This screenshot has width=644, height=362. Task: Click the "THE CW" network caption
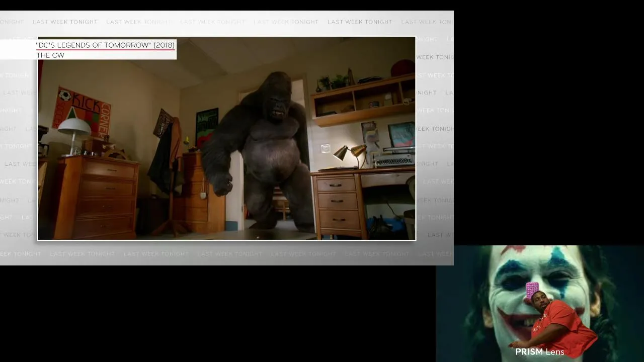point(50,55)
